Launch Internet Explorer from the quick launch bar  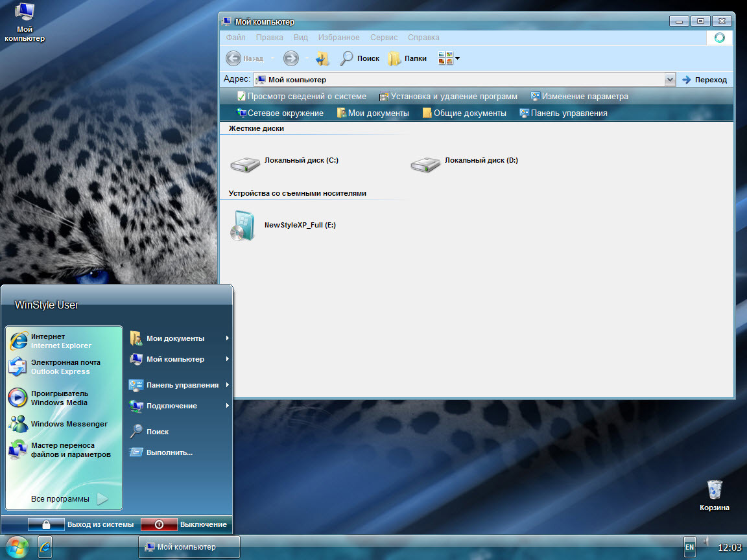pyautogui.click(x=45, y=547)
